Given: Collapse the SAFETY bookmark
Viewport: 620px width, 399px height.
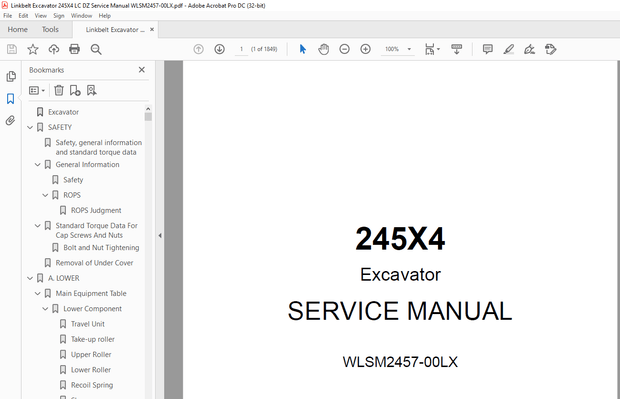Looking at the screenshot, I should click(30, 127).
